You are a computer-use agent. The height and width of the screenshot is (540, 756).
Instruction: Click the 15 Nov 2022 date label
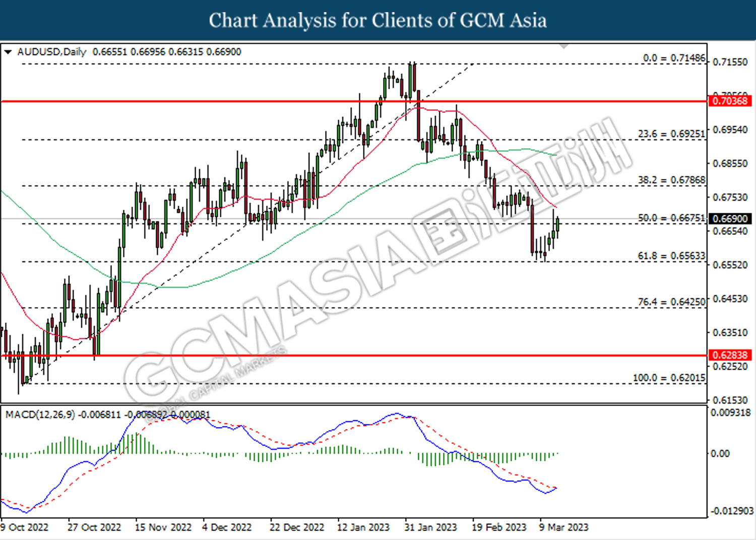click(163, 527)
